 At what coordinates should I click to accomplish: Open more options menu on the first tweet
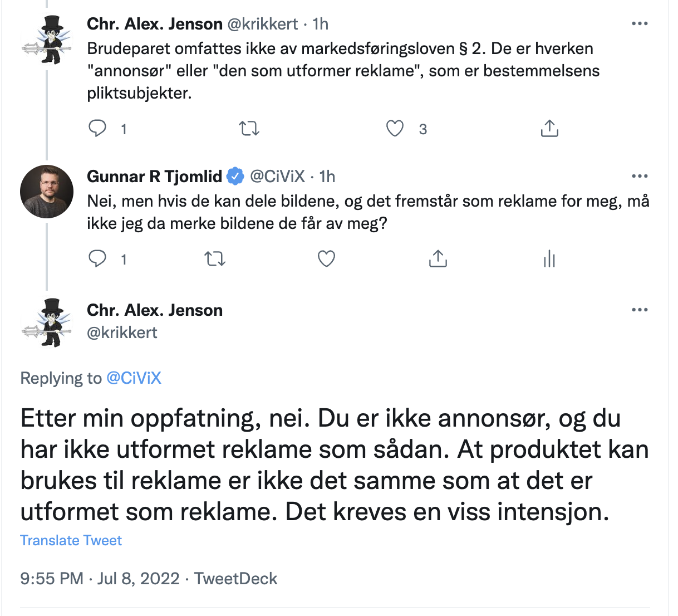(x=640, y=23)
